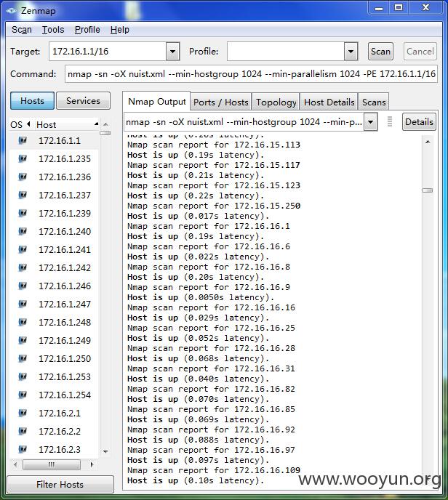The image size is (448, 500).
Task: Click output line for 172.16.16.25
Action: [x=211, y=328]
